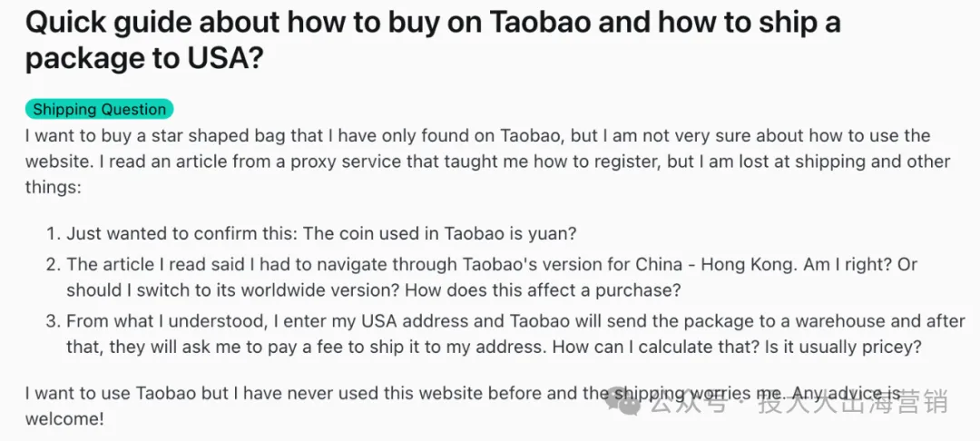Click the word 'things:' before the list
The image size is (980, 441).
click(x=54, y=187)
